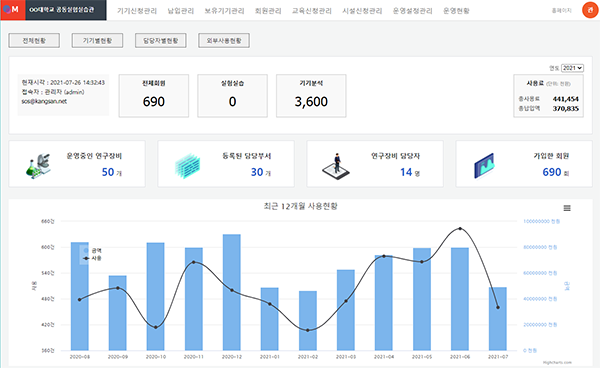This screenshot has width=600, height=368.
Task: Open the 기기신청관리 menu
Action: (137, 11)
